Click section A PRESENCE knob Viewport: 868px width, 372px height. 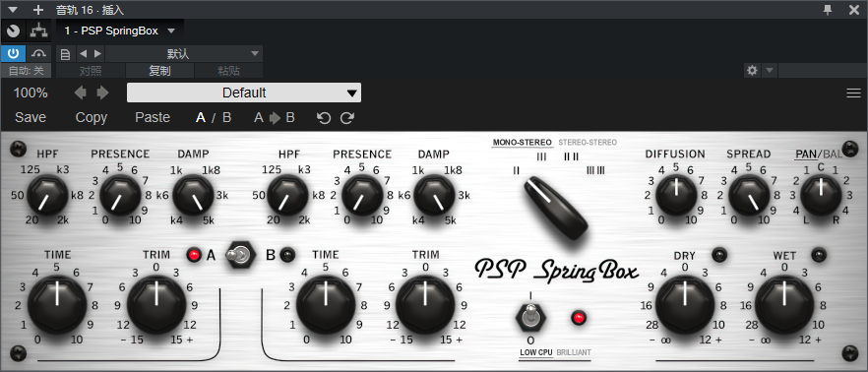[x=120, y=196]
